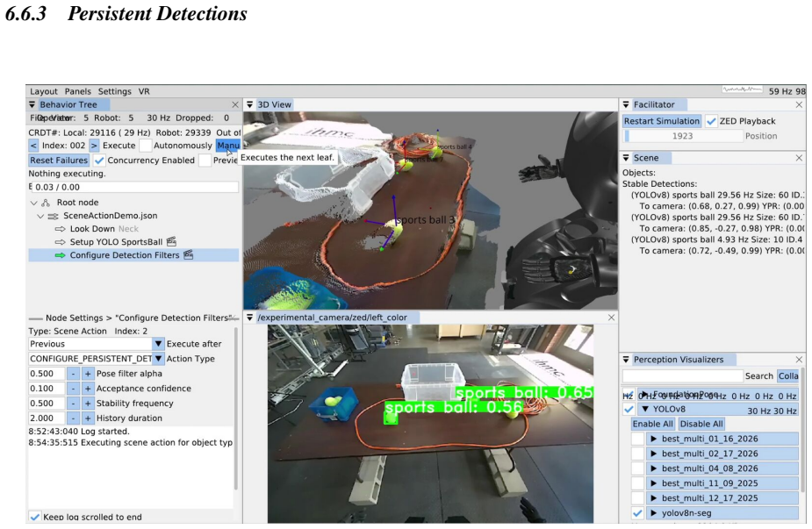Click clapperboard icon beside Configure Detection Filters
The height and width of the screenshot is (529, 812).
coord(189,254)
